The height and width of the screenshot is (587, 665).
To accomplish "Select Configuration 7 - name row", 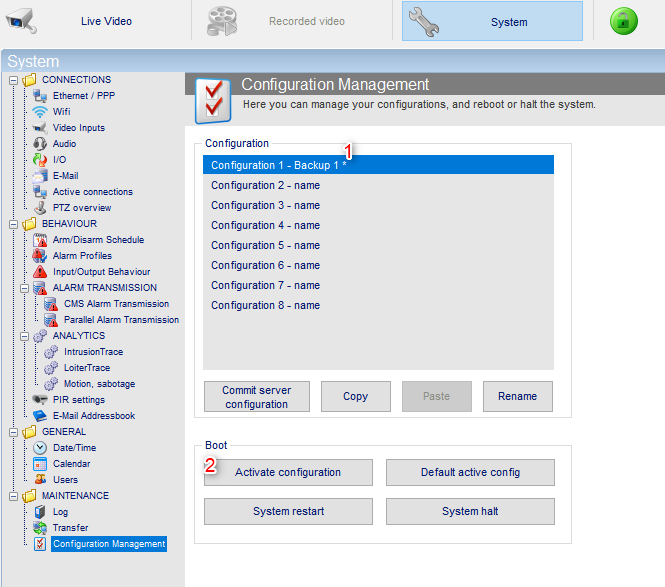I will click(x=378, y=285).
